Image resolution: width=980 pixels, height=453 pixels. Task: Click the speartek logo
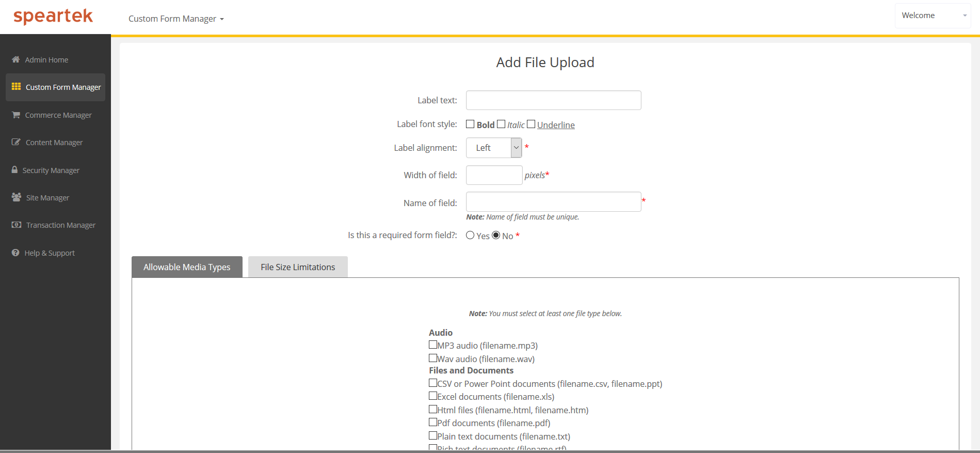[x=53, y=17]
